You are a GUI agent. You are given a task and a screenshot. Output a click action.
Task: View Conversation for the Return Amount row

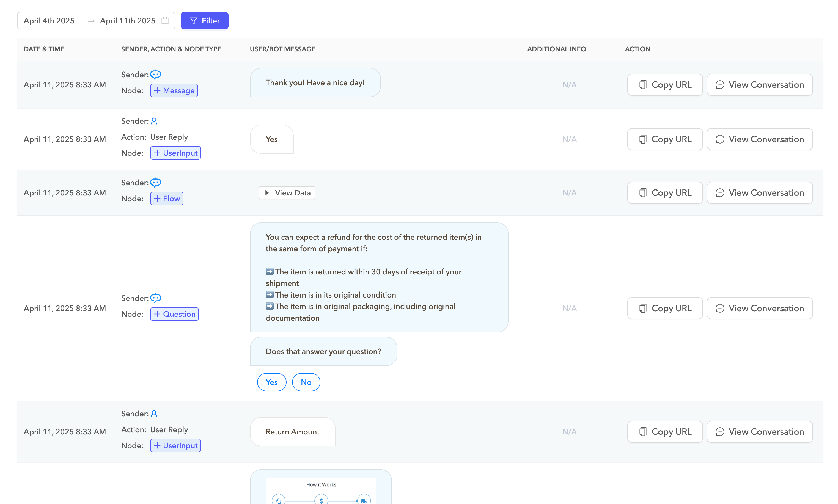tap(760, 432)
